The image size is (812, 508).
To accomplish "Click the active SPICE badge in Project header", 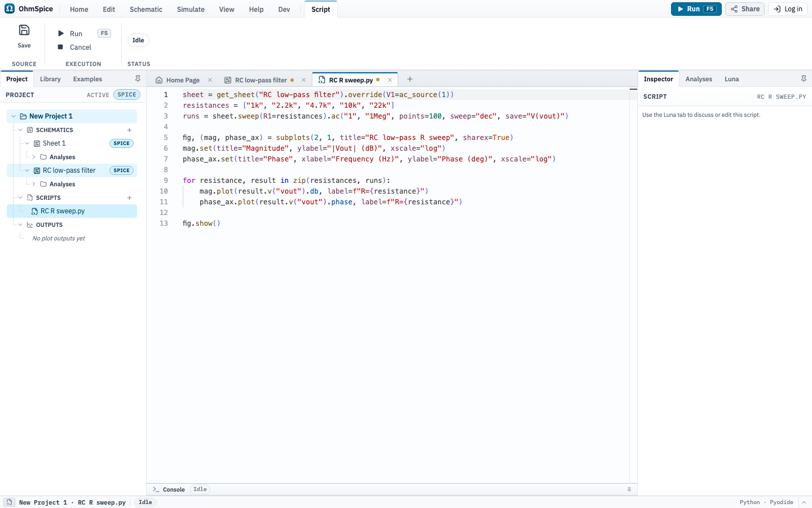I will tap(127, 95).
